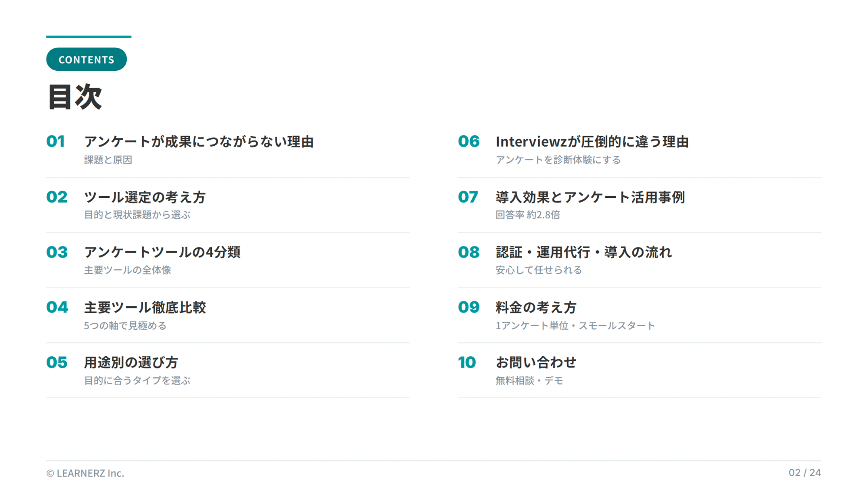Select the 目次 heading
The width and height of the screenshot is (868, 488).
click(75, 97)
